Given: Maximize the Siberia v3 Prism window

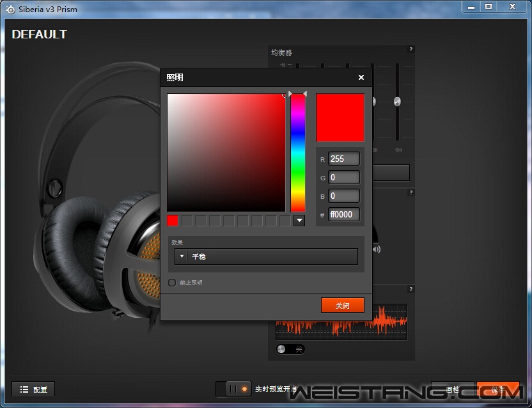Looking at the screenshot, I should tap(489, 6).
